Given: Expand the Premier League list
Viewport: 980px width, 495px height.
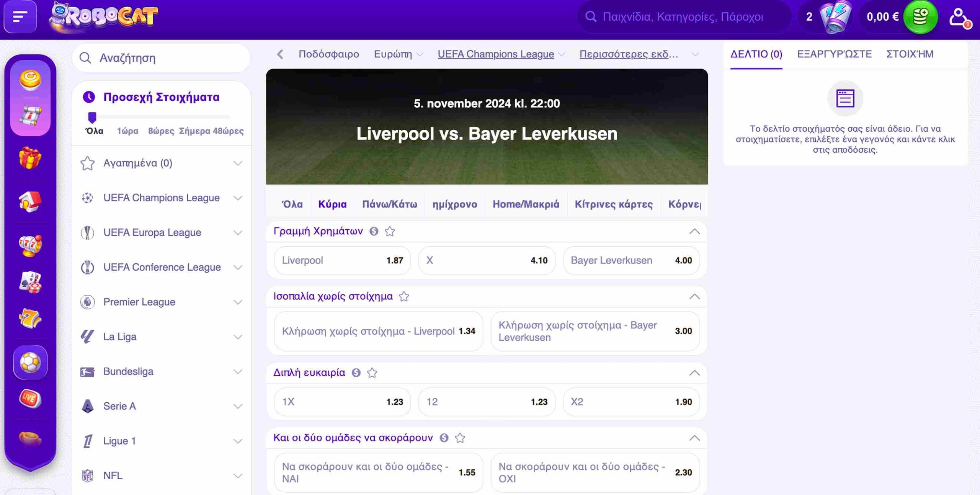Looking at the screenshot, I should (x=238, y=302).
